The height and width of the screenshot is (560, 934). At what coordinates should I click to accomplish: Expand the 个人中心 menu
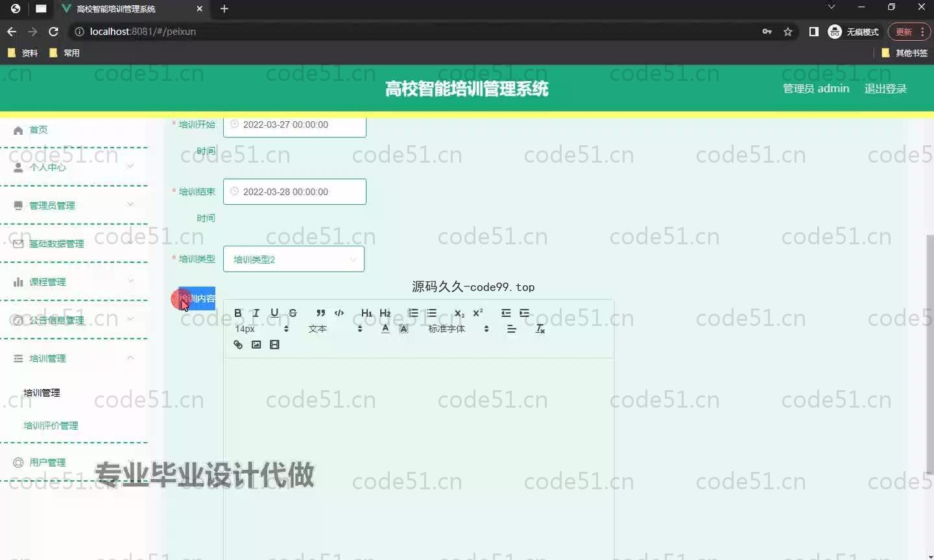click(74, 167)
